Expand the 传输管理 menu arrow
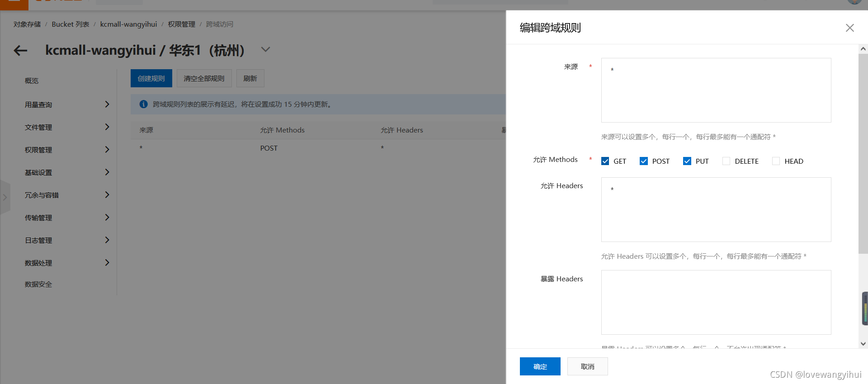868x384 pixels. coord(107,217)
